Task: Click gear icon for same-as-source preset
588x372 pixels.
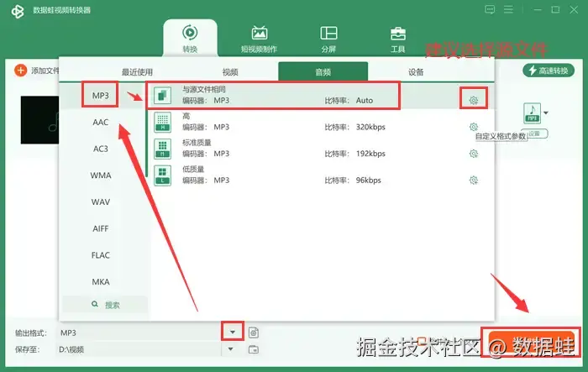Action: (x=474, y=100)
